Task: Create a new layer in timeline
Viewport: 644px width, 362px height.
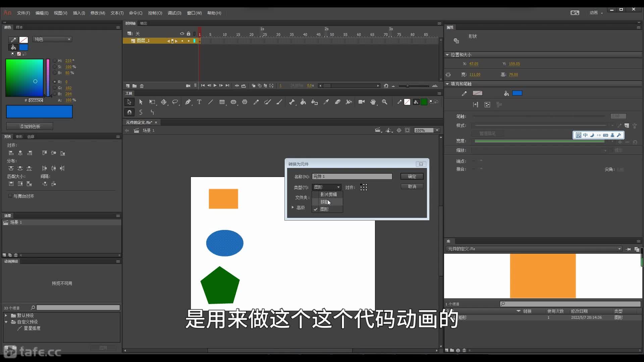Action: click(128, 86)
